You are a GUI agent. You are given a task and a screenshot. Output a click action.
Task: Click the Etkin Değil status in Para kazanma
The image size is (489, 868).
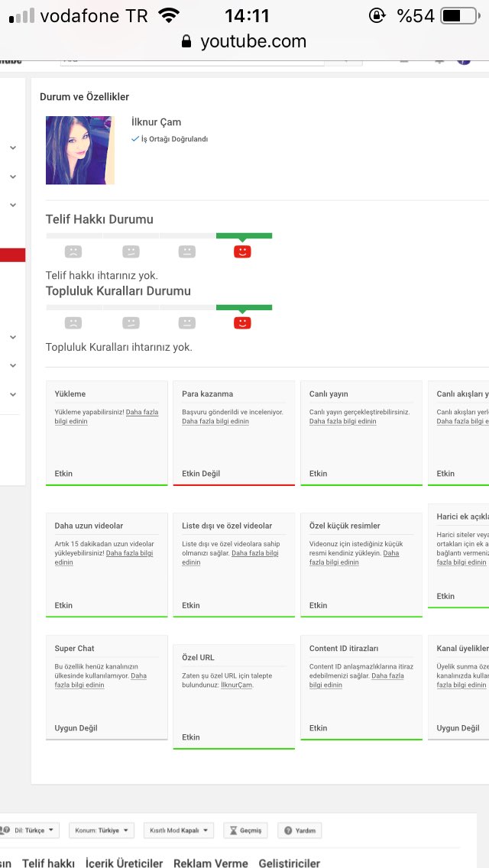(201, 474)
